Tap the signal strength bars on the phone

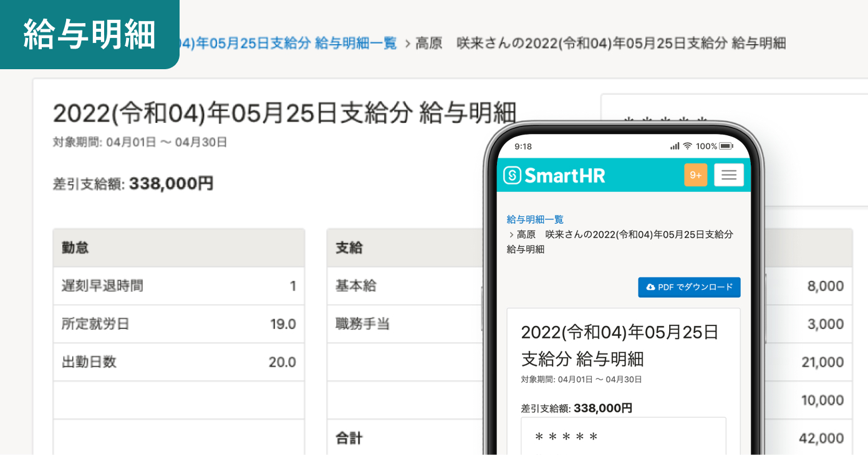point(675,146)
